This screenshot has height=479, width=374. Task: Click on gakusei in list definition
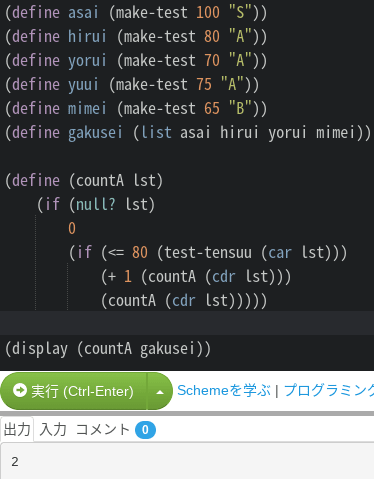95,133
